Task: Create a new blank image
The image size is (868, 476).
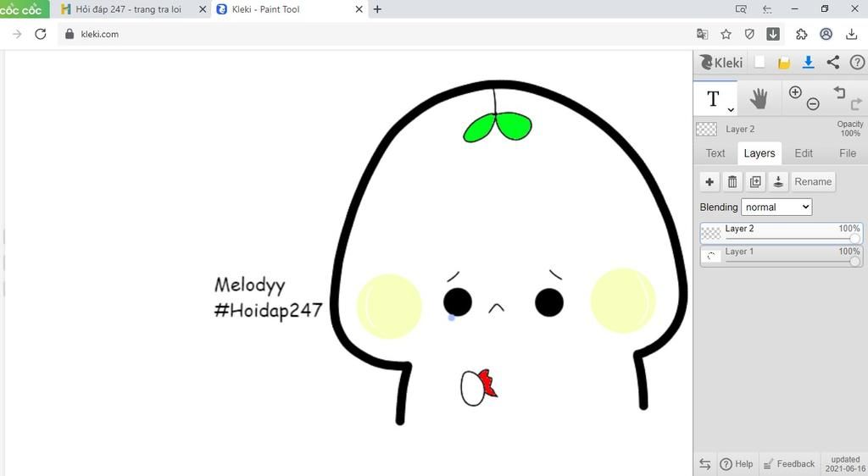Action: (x=760, y=63)
